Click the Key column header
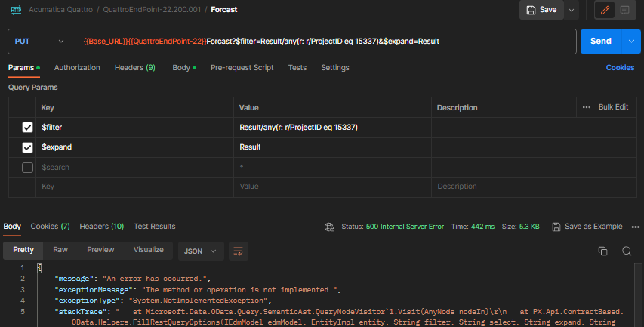This screenshot has height=327, width=644. point(48,108)
